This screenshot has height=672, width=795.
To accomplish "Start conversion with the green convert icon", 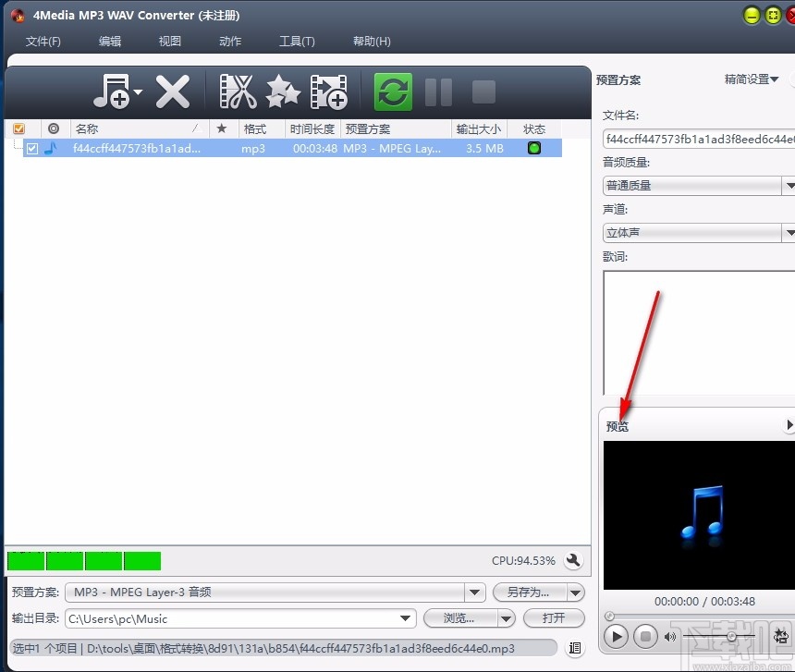I will (392, 92).
